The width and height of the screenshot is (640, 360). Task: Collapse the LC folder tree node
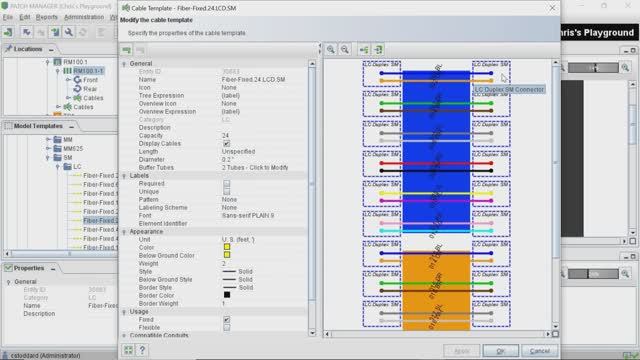[58, 167]
